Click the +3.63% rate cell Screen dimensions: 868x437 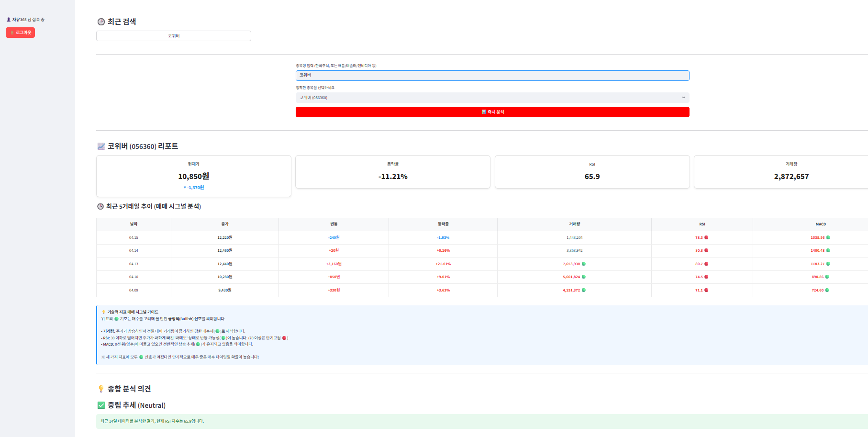coord(443,290)
